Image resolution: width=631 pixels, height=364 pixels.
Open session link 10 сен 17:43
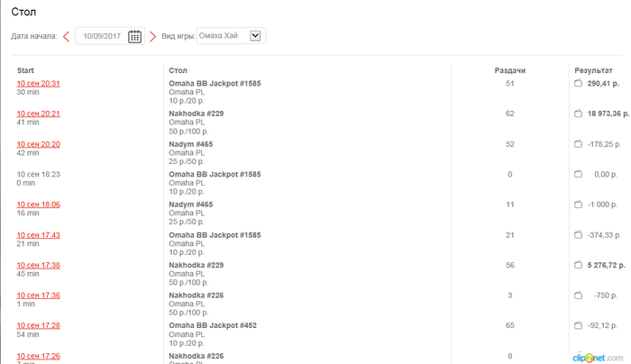pyautogui.click(x=38, y=235)
